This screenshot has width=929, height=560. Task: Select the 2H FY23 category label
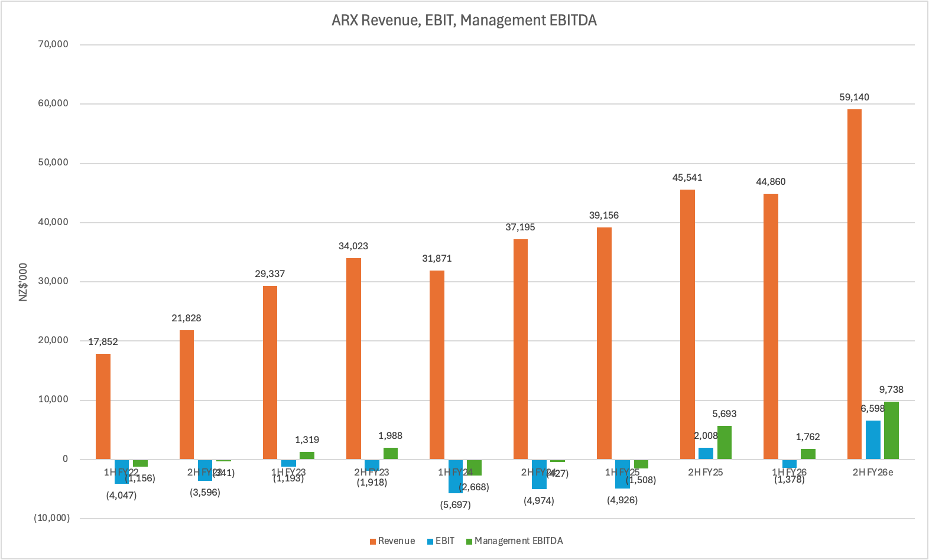coord(372,473)
